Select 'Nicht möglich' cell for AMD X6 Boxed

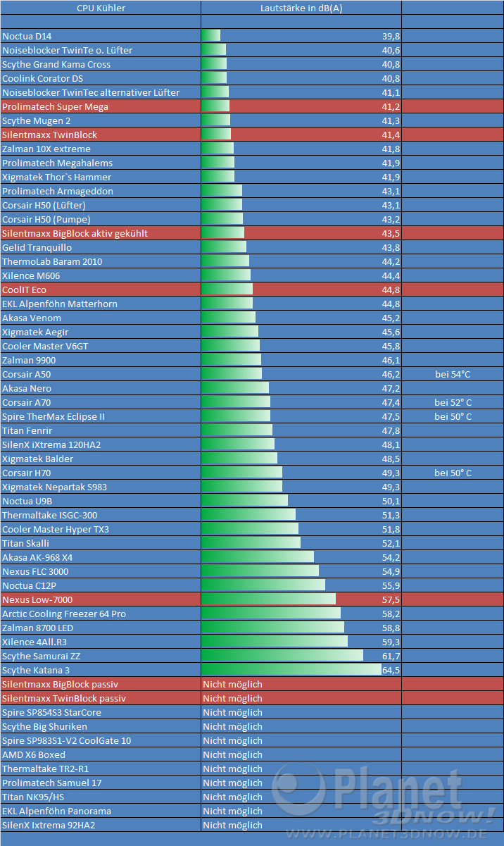pyautogui.click(x=232, y=754)
